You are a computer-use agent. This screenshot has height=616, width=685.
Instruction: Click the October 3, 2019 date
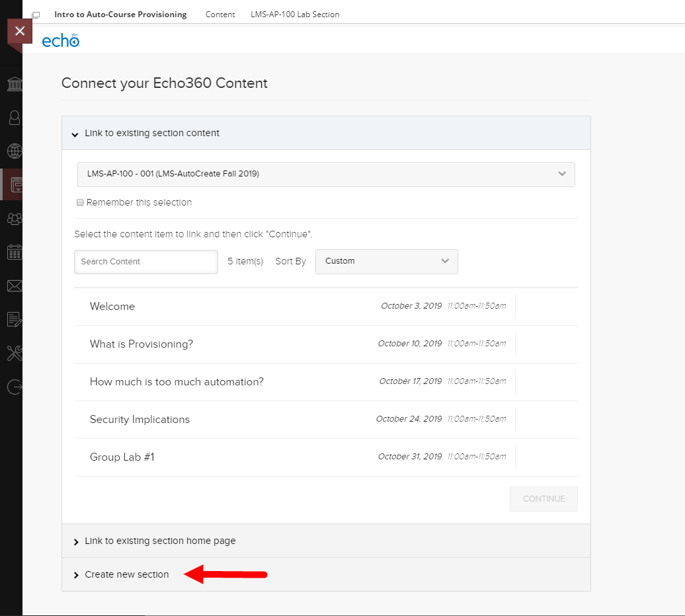point(411,306)
